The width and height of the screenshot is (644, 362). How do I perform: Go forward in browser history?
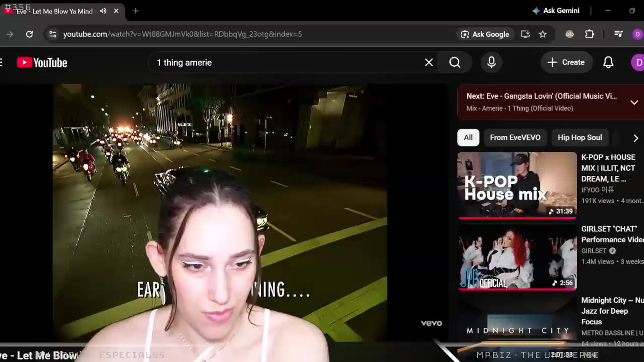pyautogui.click(x=10, y=34)
